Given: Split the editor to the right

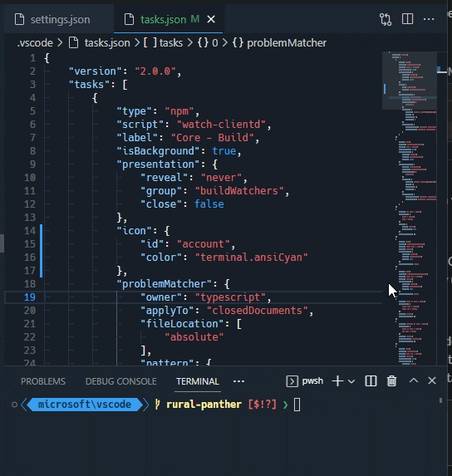Looking at the screenshot, I should 407,19.
